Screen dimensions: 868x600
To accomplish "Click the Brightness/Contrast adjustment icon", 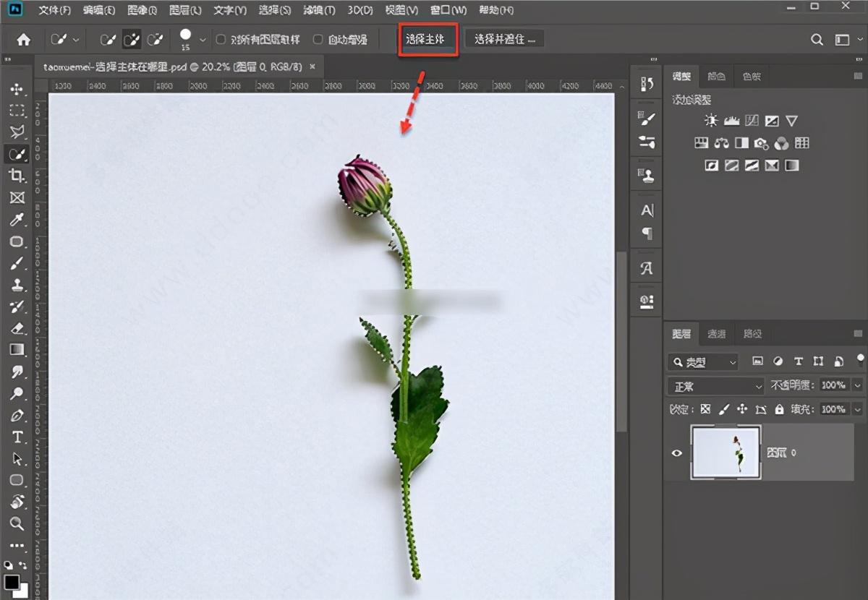I will pyautogui.click(x=712, y=121).
